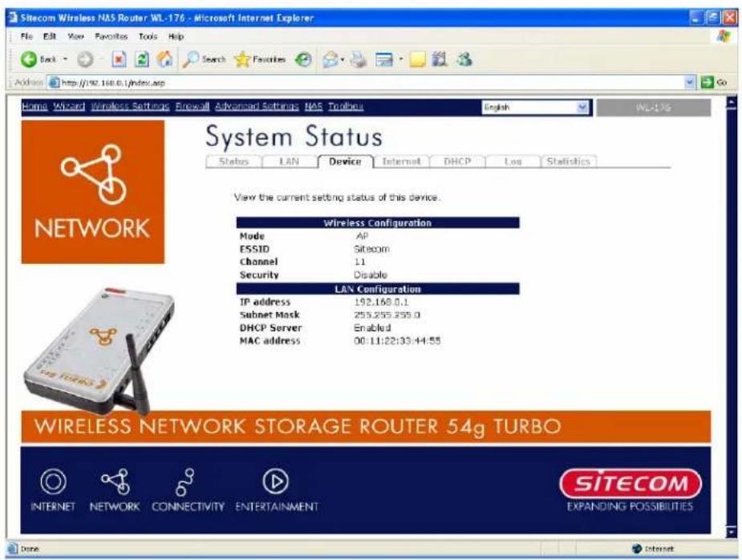
Task: Click the browser Back arrow icon
Action: click(x=29, y=59)
